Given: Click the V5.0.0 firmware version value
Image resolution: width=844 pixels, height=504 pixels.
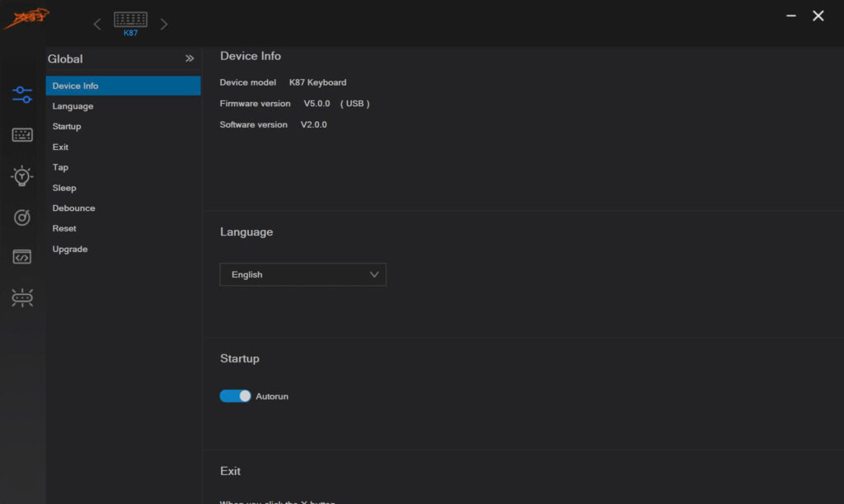Looking at the screenshot, I should [316, 104].
